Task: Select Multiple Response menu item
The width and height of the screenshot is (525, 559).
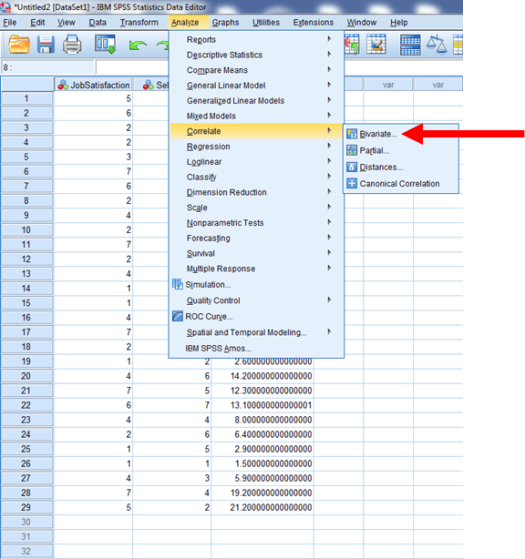Action: (x=256, y=268)
